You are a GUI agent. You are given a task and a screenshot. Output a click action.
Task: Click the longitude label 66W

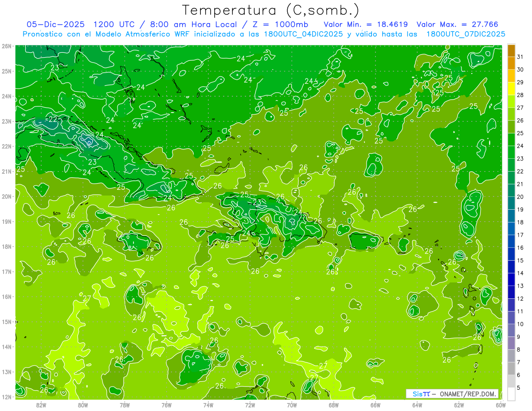(x=376, y=405)
